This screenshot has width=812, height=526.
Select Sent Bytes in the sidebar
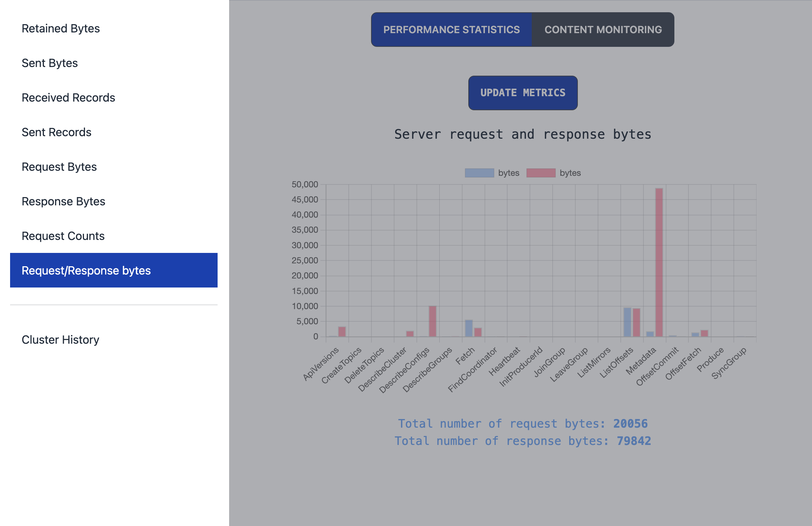tap(50, 63)
